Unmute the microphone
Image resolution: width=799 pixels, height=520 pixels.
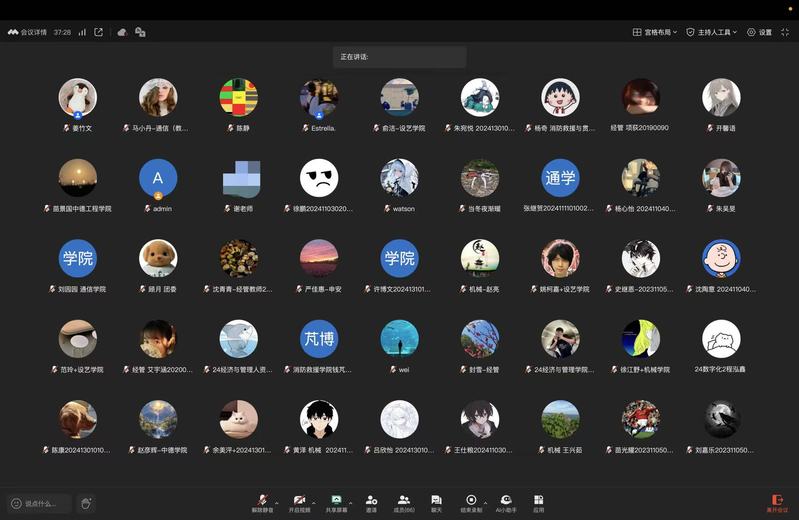tap(262, 501)
